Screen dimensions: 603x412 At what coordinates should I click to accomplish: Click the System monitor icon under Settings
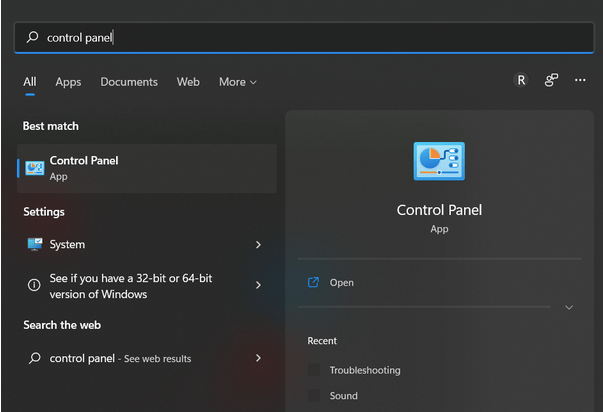(x=35, y=244)
